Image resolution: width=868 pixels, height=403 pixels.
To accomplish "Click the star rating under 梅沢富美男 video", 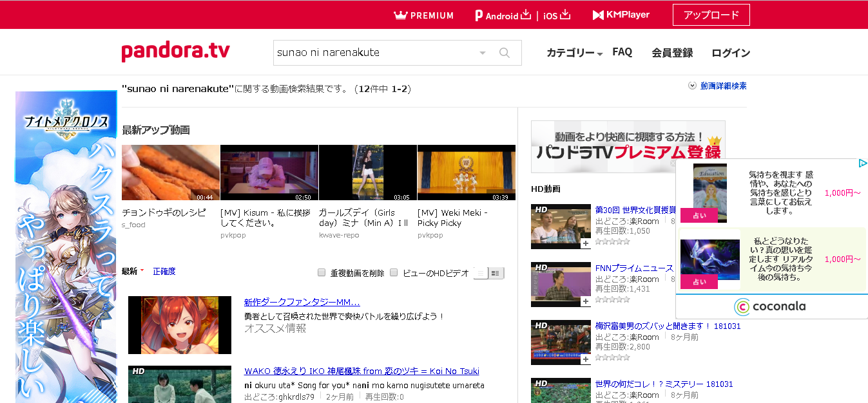I will [x=612, y=357].
